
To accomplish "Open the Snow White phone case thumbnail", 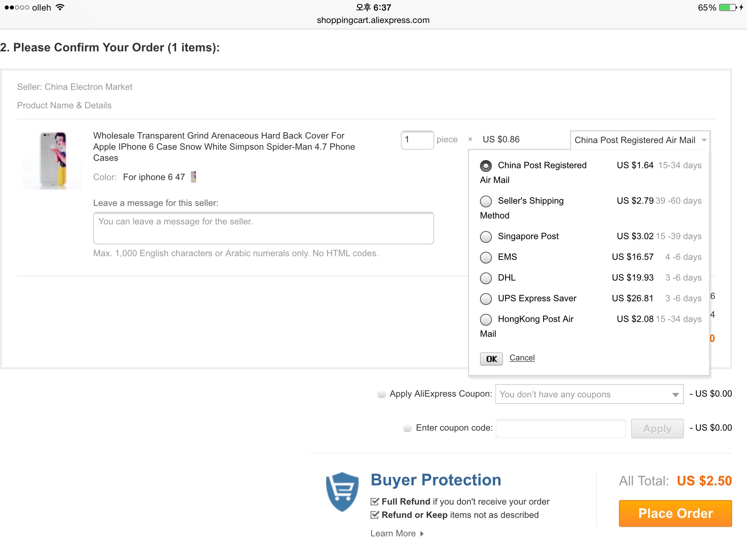I will point(53,160).
